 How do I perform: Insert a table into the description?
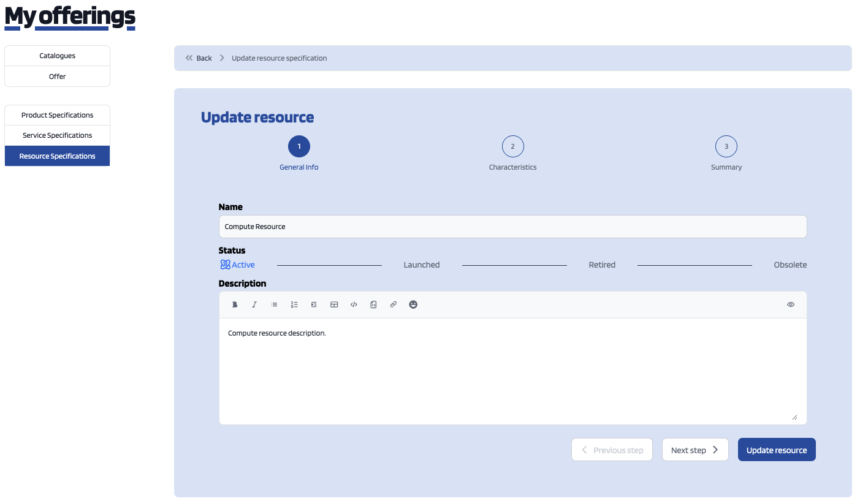[334, 304]
